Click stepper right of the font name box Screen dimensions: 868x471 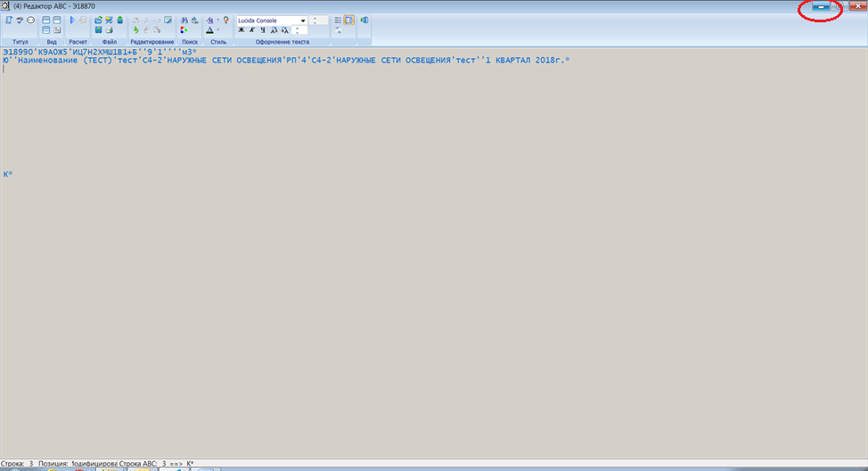tap(318, 21)
